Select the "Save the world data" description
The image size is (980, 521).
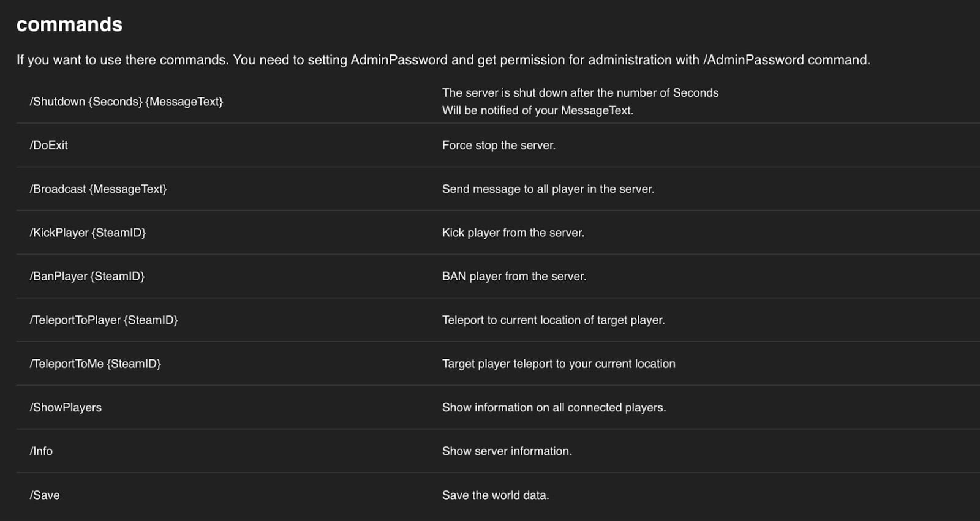point(495,495)
